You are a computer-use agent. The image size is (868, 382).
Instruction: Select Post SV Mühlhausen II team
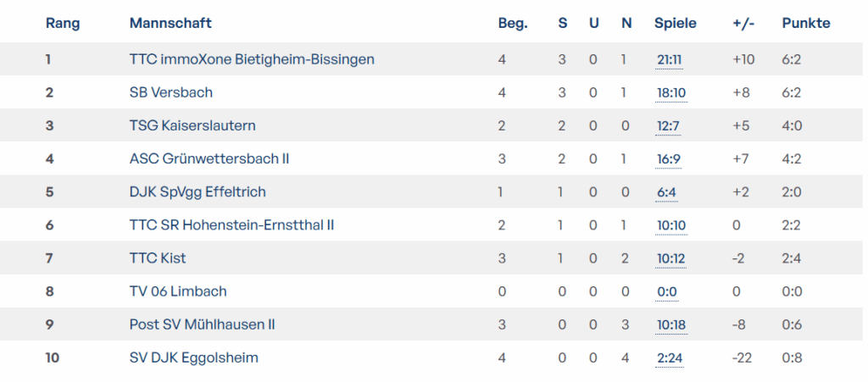tap(203, 324)
